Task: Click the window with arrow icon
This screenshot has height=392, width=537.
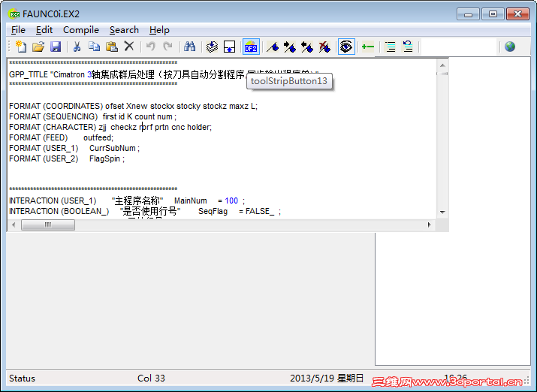Action: pos(229,47)
